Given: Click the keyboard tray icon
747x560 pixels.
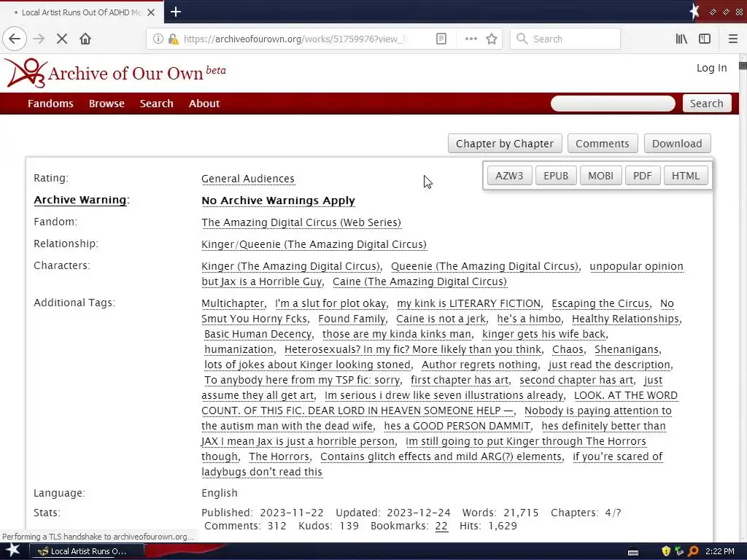Looking at the screenshot, I should click(x=633, y=552).
